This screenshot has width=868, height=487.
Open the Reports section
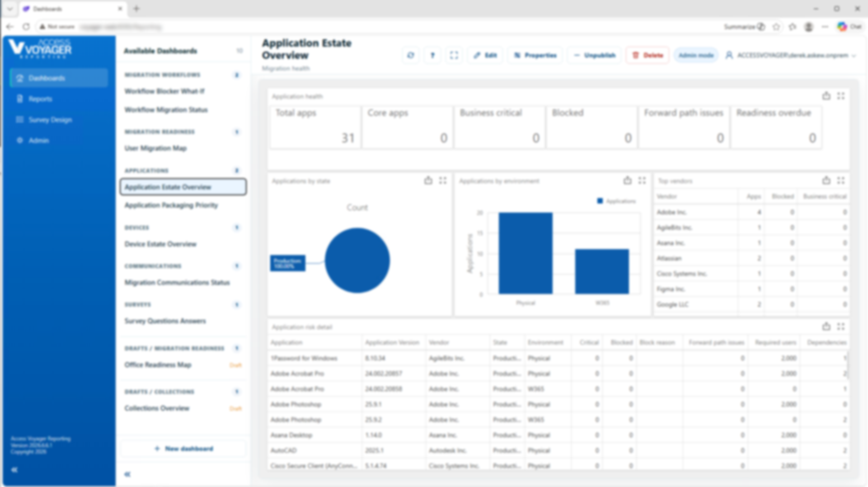(59, 99)
